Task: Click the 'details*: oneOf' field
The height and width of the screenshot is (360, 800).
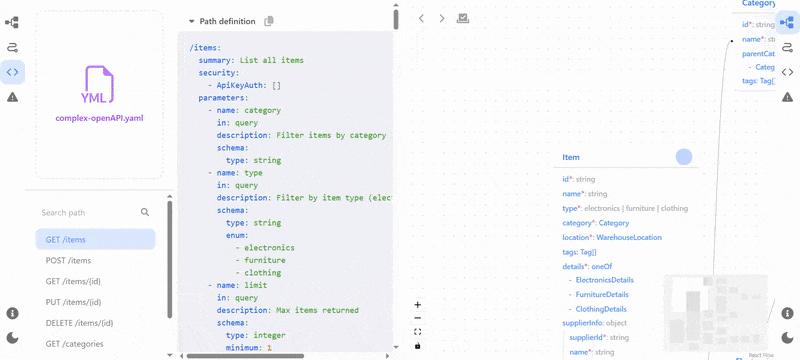Action: 587,266
